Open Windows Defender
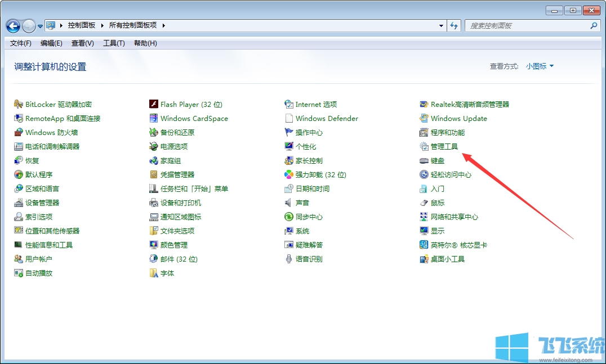Screen dimensions: 606x364 [326, 118]
